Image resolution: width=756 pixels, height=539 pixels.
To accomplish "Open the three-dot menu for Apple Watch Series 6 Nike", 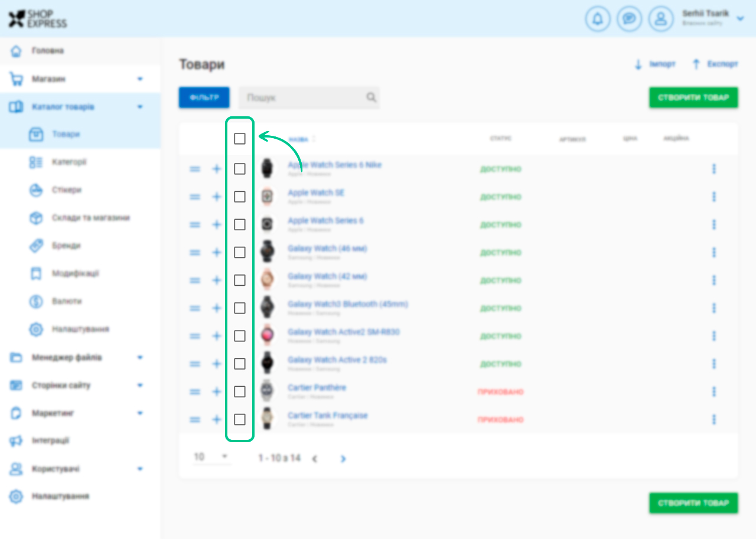I will [x=714, y=169].
